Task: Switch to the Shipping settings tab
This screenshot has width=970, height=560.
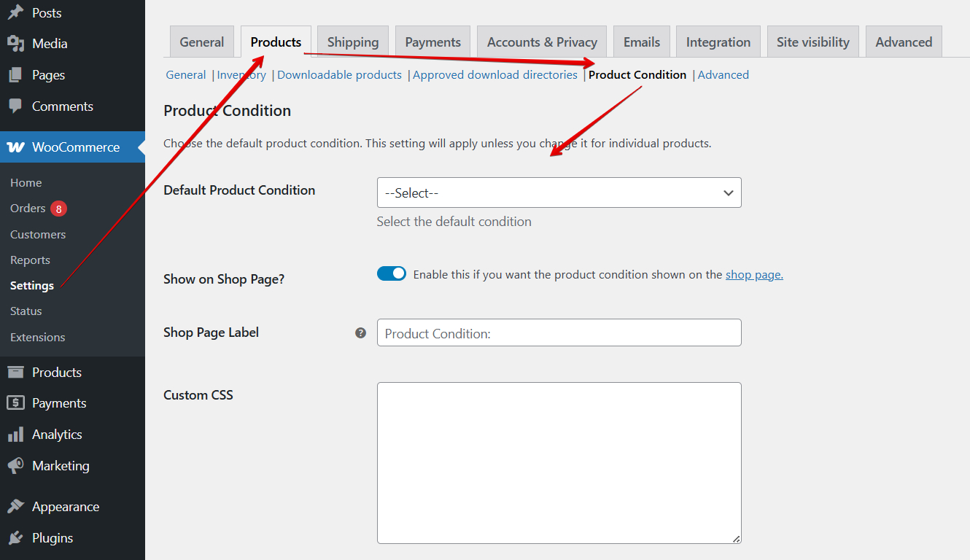Action: [x=353, y=42]
